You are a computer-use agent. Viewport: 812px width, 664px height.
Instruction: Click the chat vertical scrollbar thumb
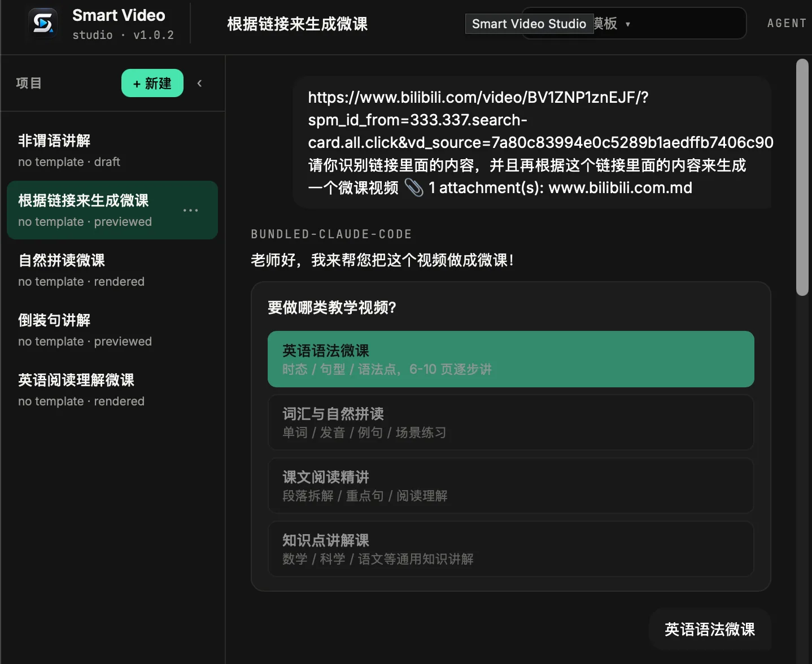802,177
